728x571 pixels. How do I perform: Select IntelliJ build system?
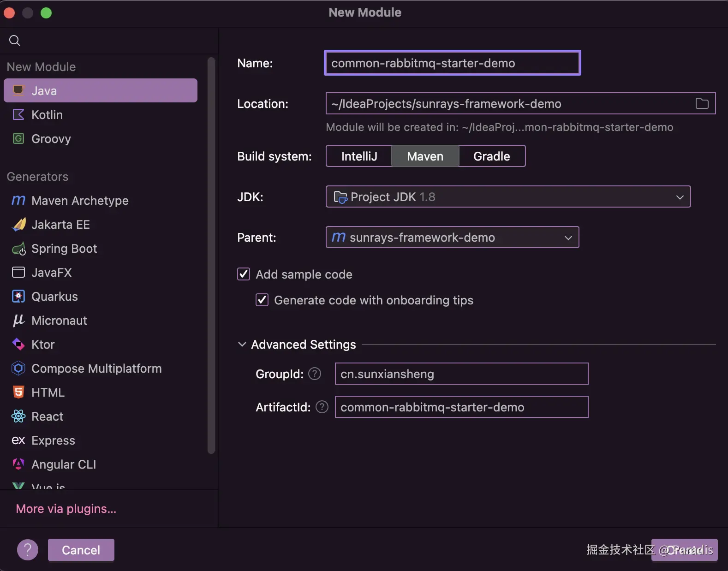click(x=359, y=156)
